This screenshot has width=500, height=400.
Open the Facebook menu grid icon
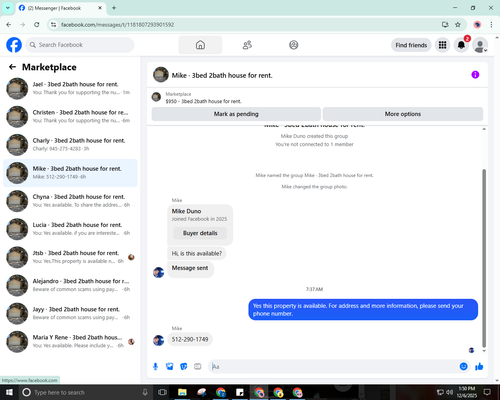point(442,45)
